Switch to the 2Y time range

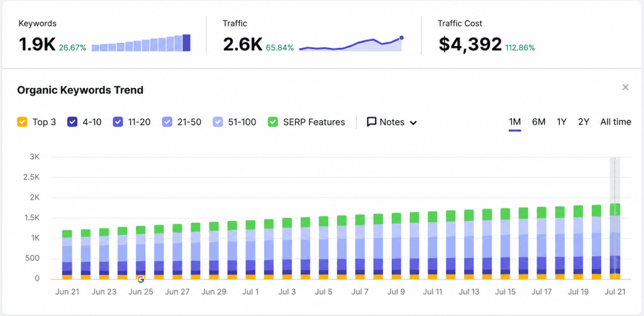pyautogui.click(x=584, y=122)
